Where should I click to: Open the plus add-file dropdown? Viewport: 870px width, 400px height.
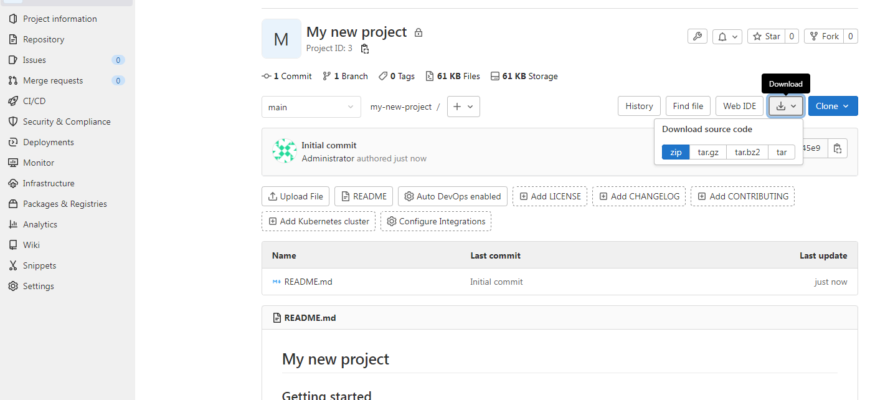[463, 107]
